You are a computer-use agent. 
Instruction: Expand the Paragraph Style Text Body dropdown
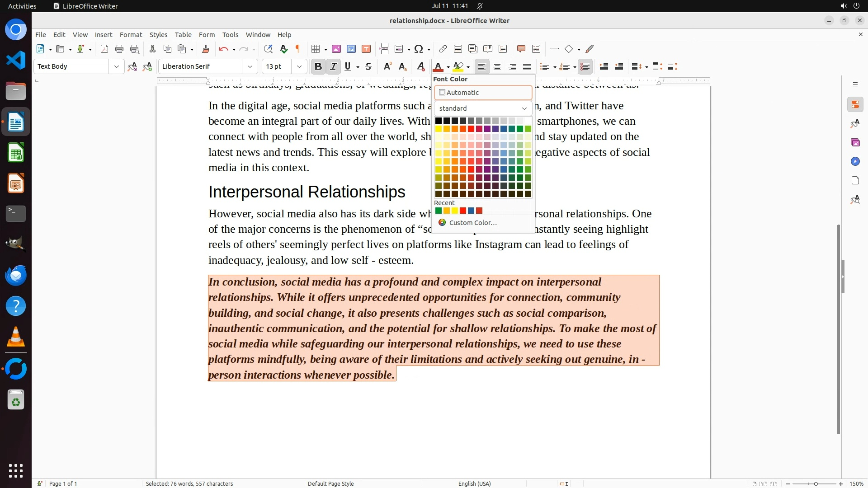point(117,67)
